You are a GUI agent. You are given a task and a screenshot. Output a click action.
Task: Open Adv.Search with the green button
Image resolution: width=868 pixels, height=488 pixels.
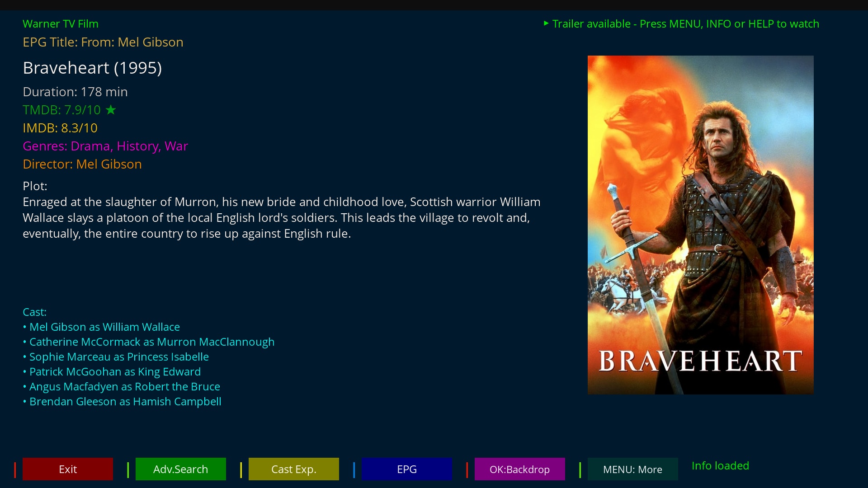pos(181,469)
